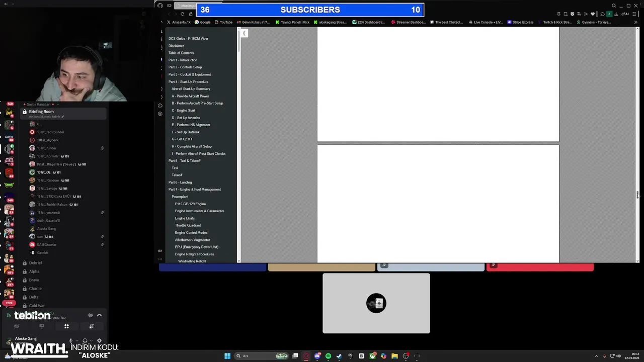Open File Explorer from the taskbar
This screenshot has width=644, height=362.
click(394, 356)
